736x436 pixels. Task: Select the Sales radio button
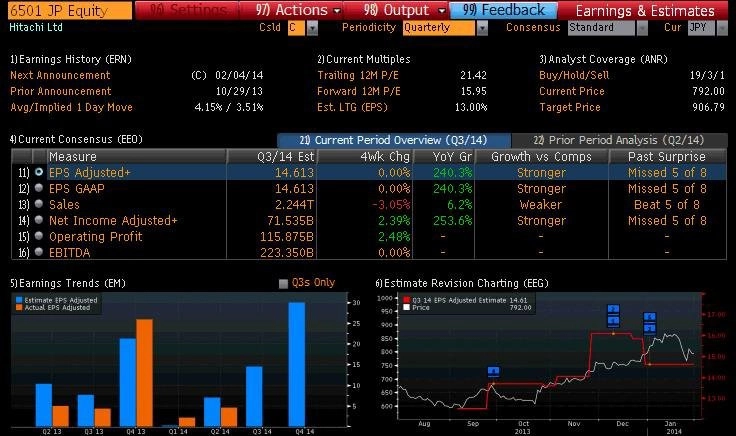[39, 204]
